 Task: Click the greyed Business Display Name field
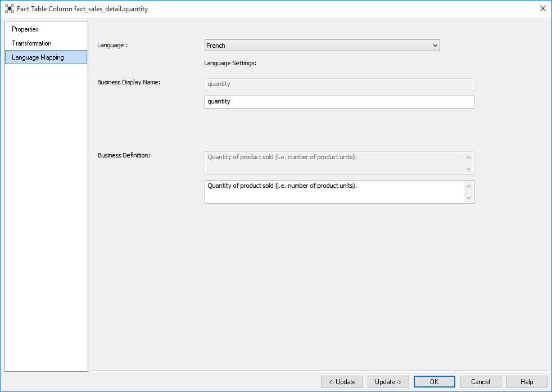339,84
